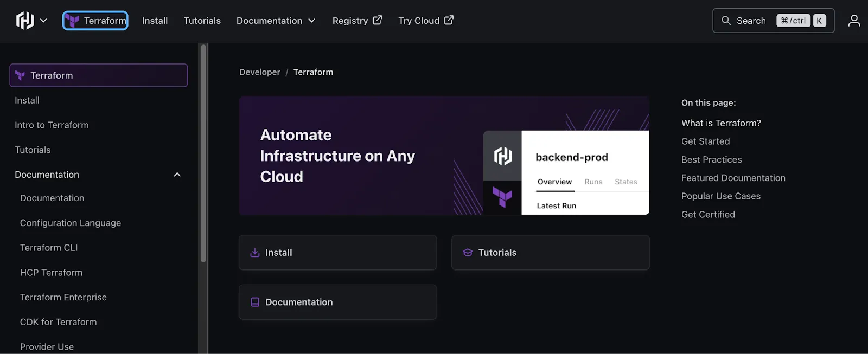
Task: Select the Terraform product button in header
Action: coord(95,21)
